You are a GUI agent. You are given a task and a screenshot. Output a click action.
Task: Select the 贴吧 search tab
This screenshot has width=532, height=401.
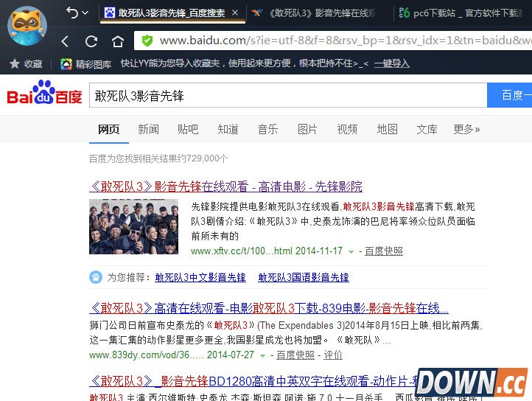pos(188,129)
